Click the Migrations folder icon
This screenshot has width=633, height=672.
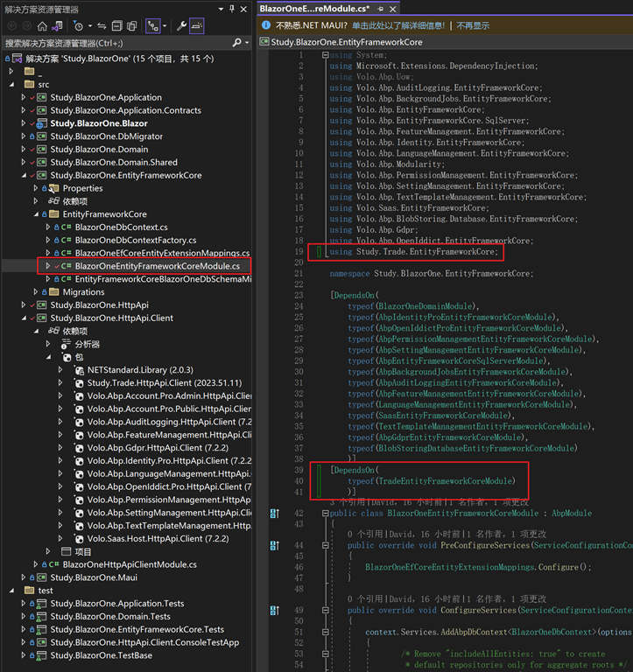[54, 292]
